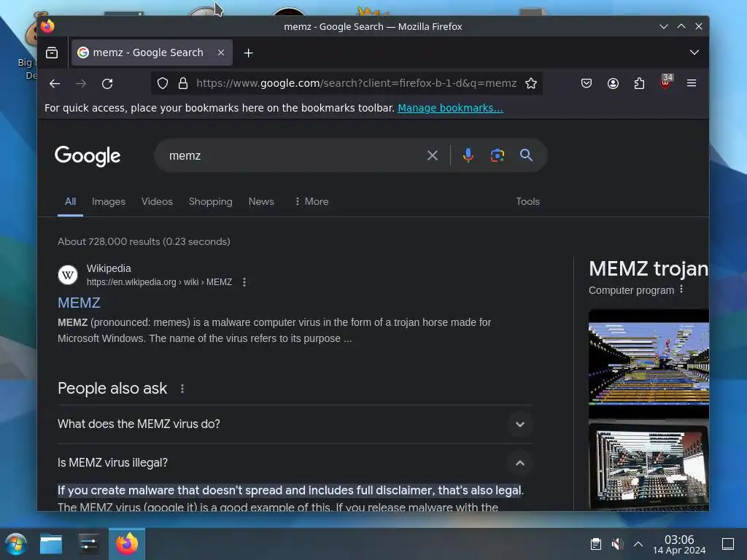Submit search with magnifier icon

pyautogui.click(x=526, y=155)
